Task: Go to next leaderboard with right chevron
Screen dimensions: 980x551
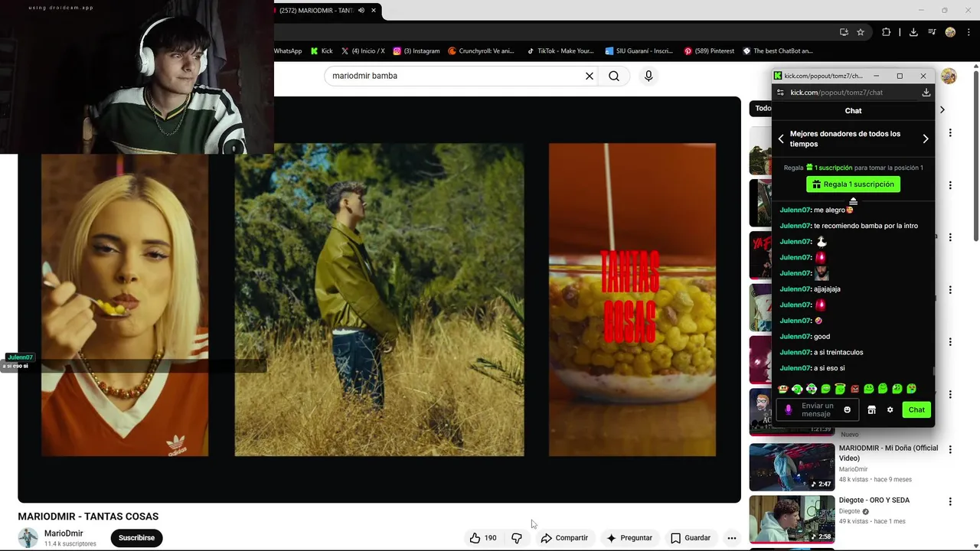Action: click(926, 139)
